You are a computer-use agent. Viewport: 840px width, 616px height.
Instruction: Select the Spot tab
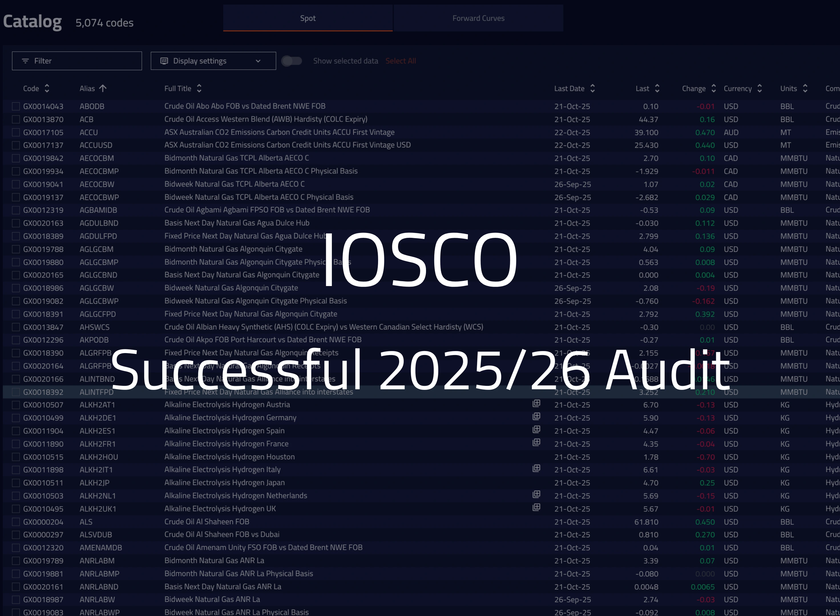pos(308,18)
